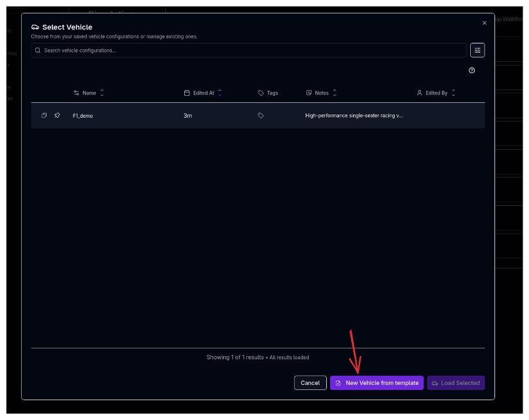This screenshot has width=529, height=420.
Task: Click the calendar icon beside Edited At
Action: 187,93
